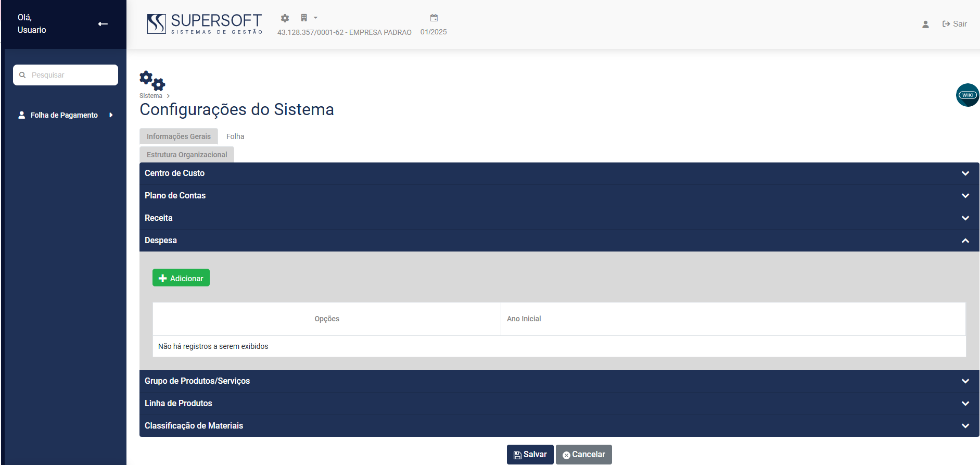Collapse the Despesa section

coord(559,241)
